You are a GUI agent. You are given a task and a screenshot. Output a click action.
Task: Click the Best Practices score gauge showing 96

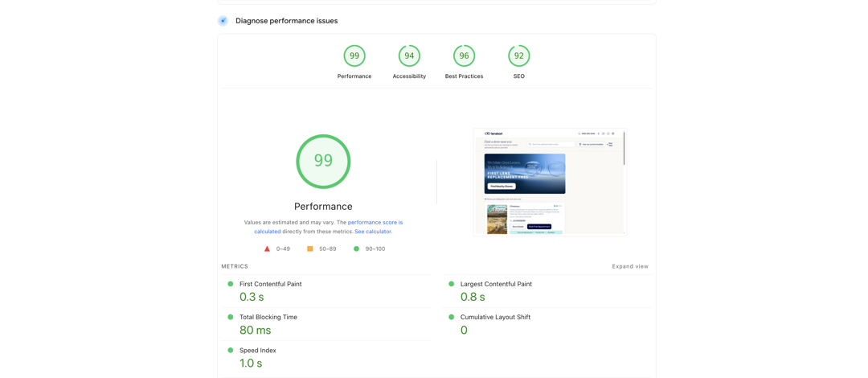point(464,56)
